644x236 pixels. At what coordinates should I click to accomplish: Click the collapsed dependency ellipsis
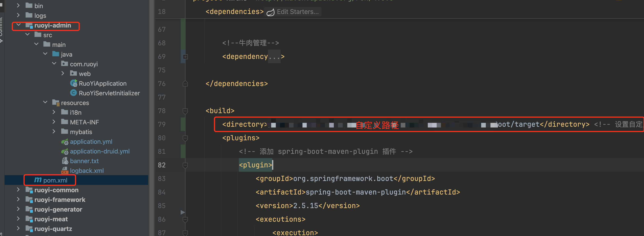[274, 57]
